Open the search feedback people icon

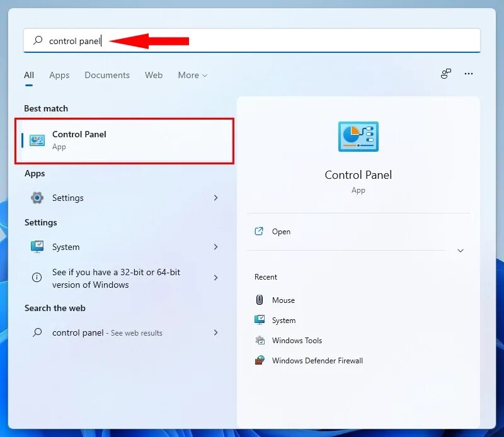click(446, 74)
